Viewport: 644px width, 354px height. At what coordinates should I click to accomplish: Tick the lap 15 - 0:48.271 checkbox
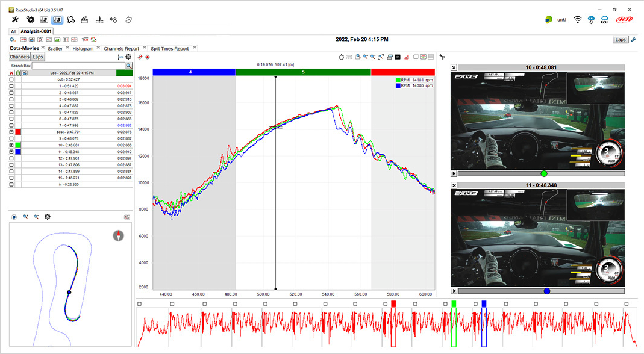tap(11, 178)
